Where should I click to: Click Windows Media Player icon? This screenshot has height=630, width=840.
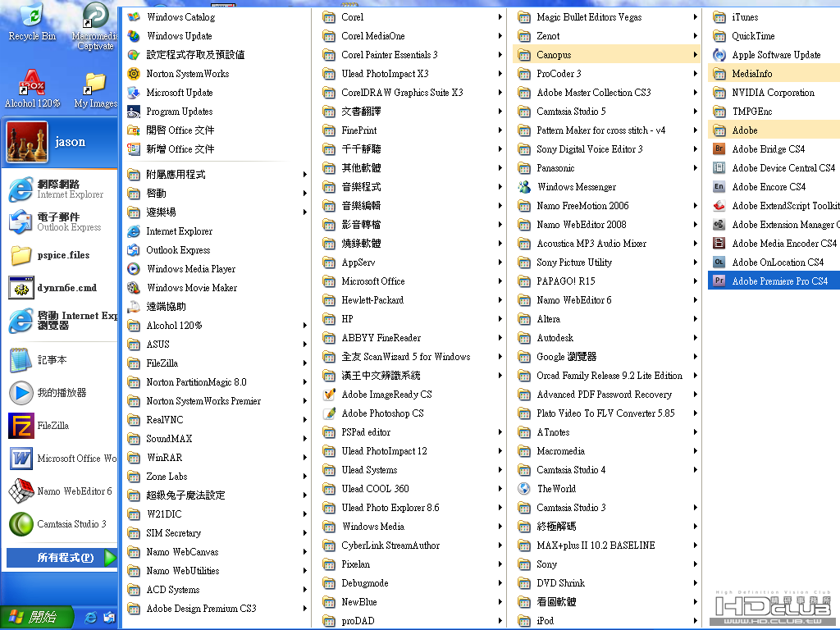coord(134,269)
